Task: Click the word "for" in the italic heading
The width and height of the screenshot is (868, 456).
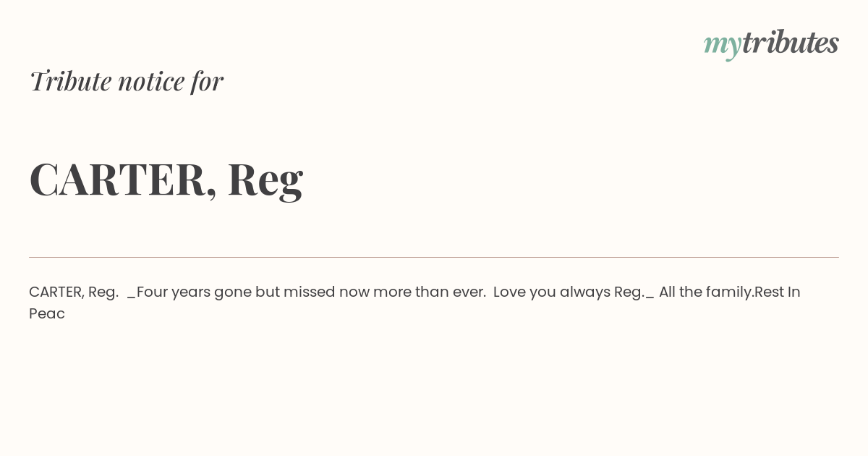Action: [207, 81]
